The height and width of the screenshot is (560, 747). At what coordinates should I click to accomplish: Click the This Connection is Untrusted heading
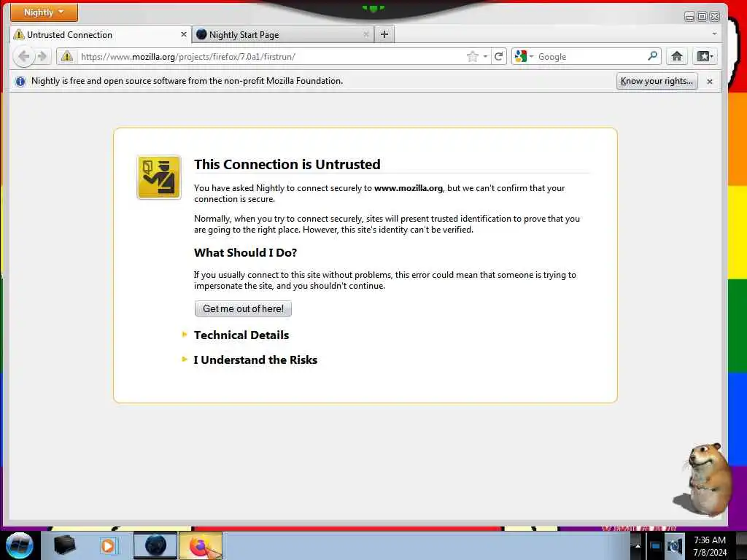[x=287, y=164]
